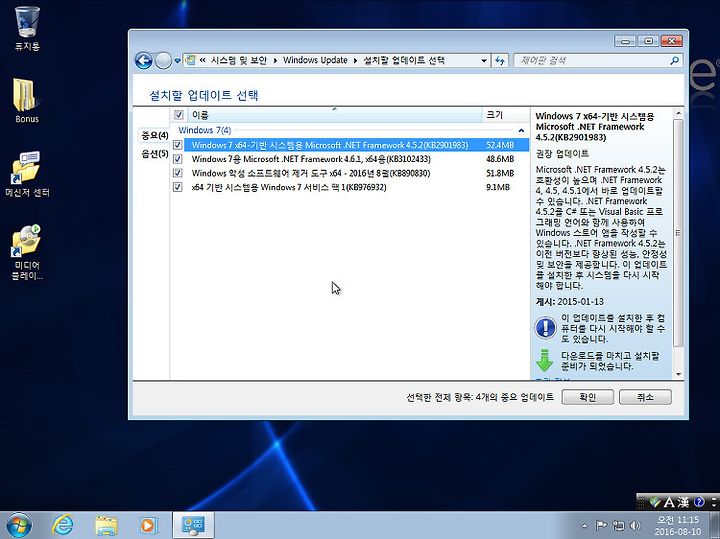The image size is (720, 539).
Task: Click the '漢' Hanja conversion button
Action: pyautogui.click(x=683, y=502)
